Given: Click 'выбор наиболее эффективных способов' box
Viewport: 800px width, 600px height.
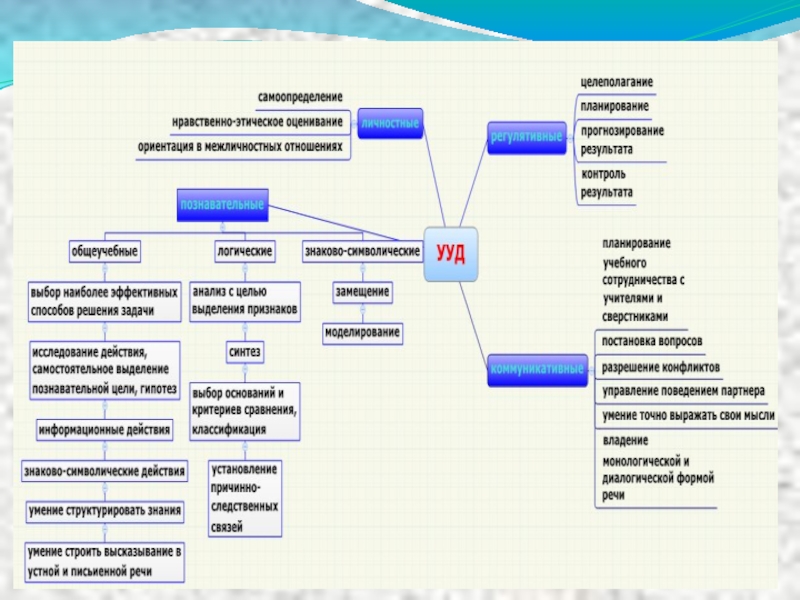Looking at the screenshot, I should click(x=105, y=302).
